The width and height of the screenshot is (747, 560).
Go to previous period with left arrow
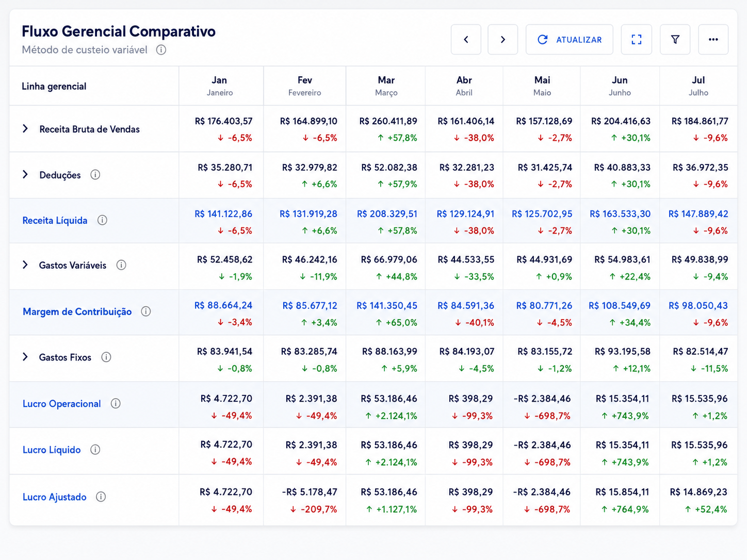(x=466, y=40)
